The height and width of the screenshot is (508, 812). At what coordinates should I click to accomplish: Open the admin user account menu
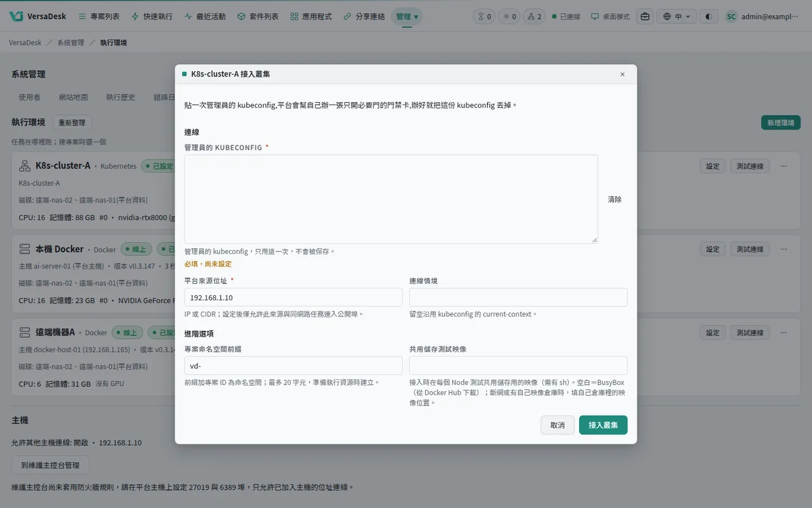coord(763,17)
